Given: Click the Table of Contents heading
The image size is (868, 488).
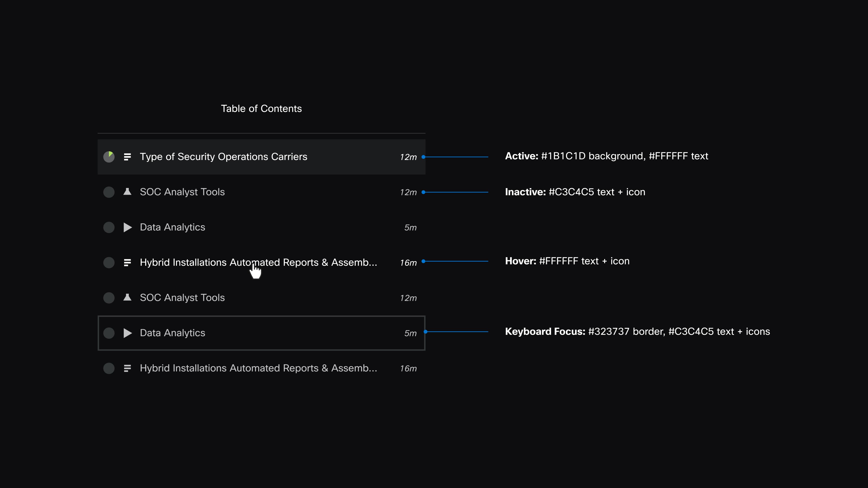Looking at the screenshot, I should click(261, 108).
